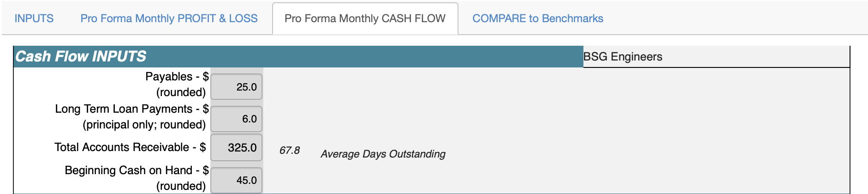
Task: Open the INPUTS tab
Action: 34,18
